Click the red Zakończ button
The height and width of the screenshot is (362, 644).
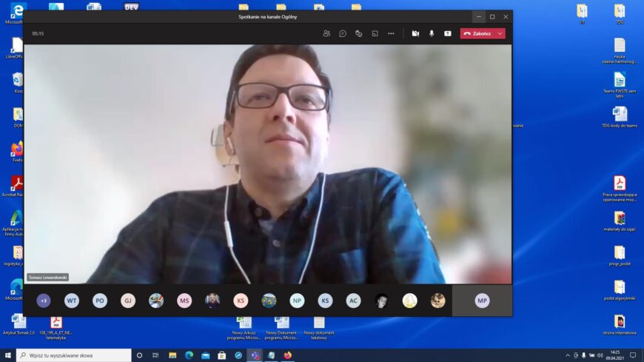pyautogui.click(x=477, y=34)
